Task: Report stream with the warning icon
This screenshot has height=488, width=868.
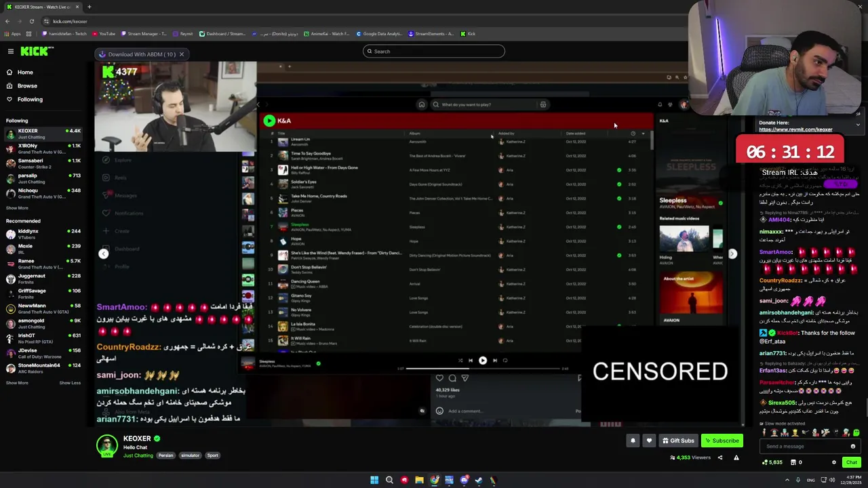Action: point(736,457)
